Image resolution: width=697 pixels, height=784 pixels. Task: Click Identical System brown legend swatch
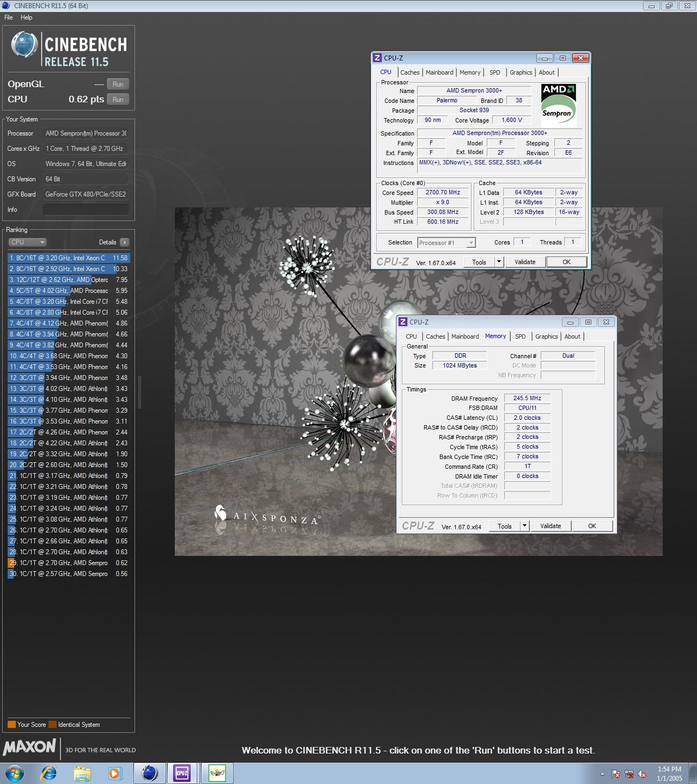click(x=52, y=725)
